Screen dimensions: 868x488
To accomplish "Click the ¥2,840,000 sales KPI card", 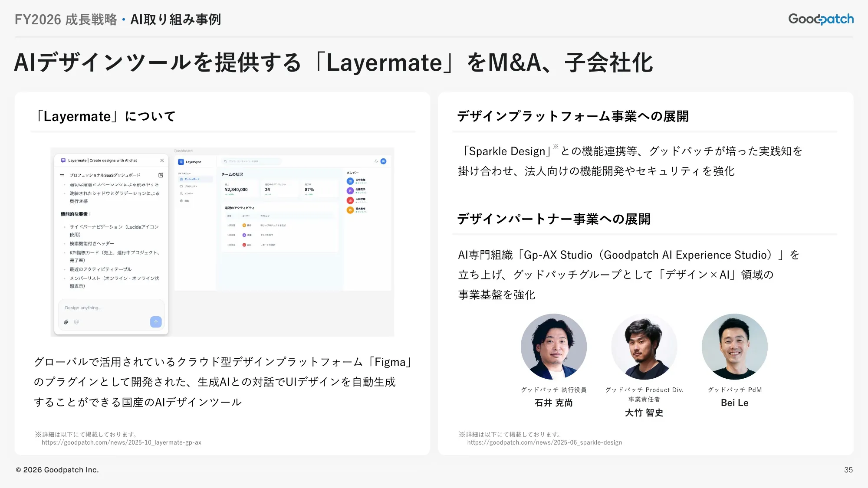I will (x=240, y=189).
